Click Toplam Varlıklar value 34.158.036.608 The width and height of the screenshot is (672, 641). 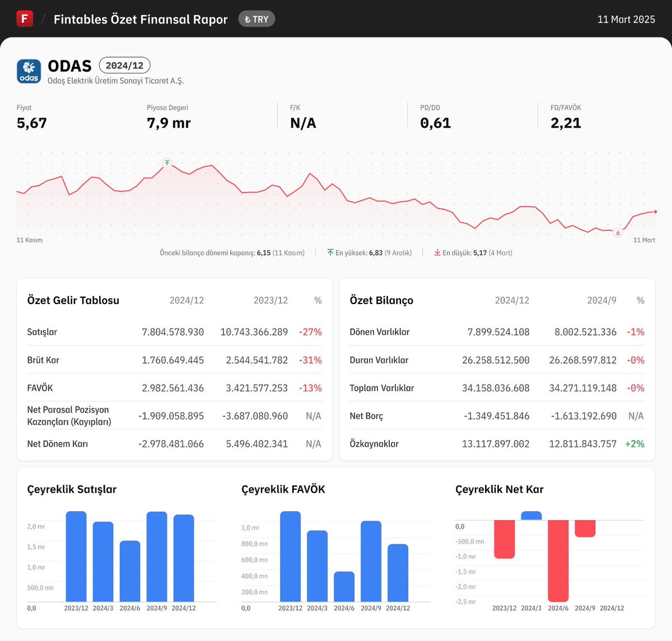click(x=496, y=388)
